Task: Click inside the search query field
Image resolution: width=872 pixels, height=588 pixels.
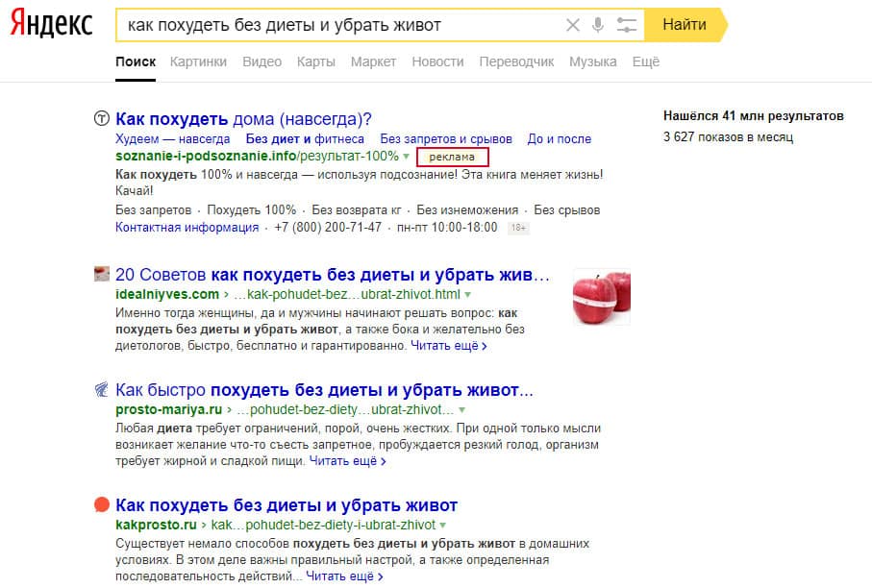Action: click(336, 25)
